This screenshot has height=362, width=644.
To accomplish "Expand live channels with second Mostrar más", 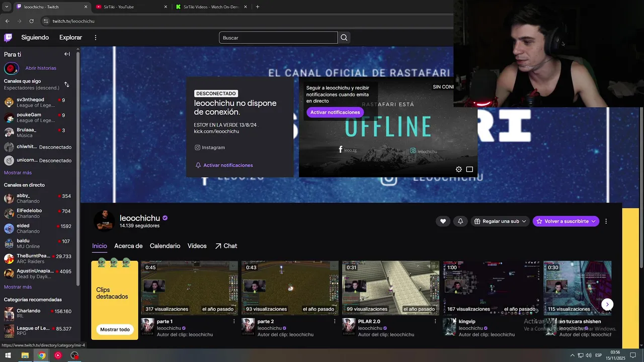I will [x=18, y=287].
